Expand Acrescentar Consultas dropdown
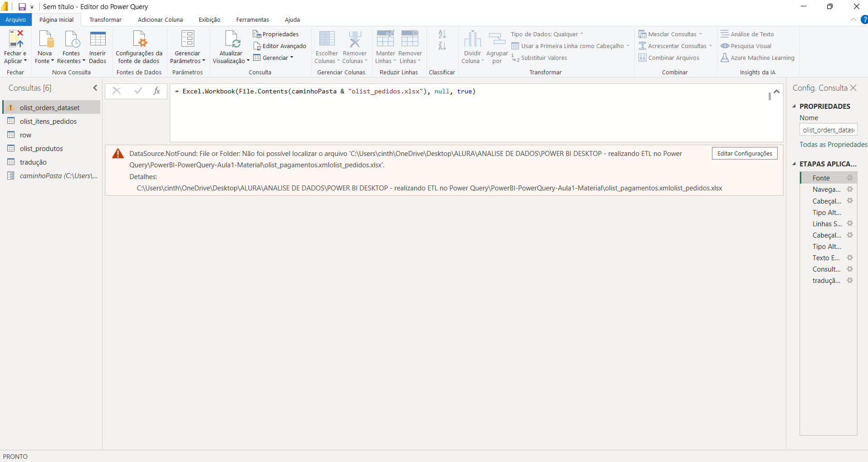The height and width of the screenshot is (462, 868). tap(711, 46)
